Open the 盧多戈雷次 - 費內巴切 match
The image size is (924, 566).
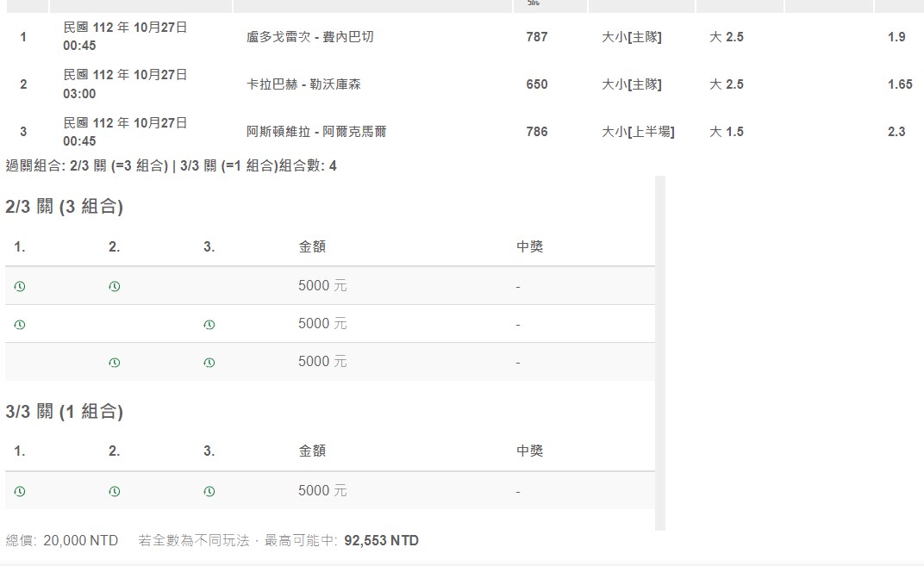pyautogui.click(x=310, y=37)
